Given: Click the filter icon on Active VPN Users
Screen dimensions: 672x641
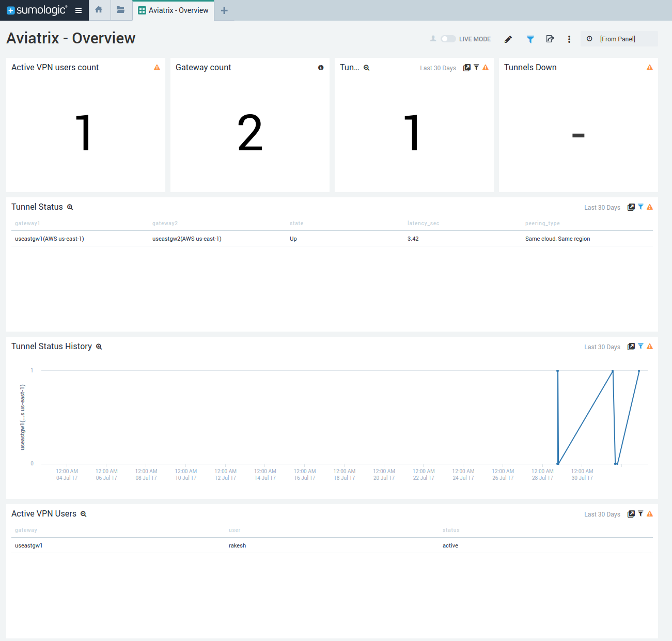Looking at the screenshot, I should [640, 513].
